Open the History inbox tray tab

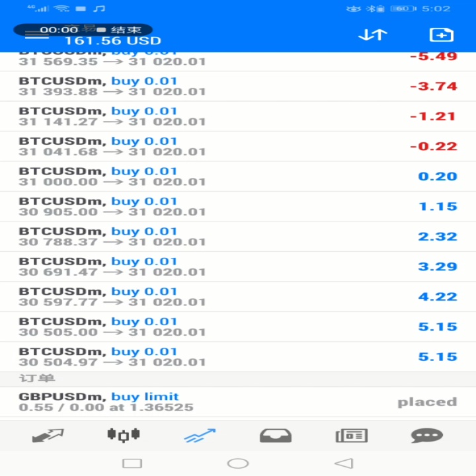[276, 436]
